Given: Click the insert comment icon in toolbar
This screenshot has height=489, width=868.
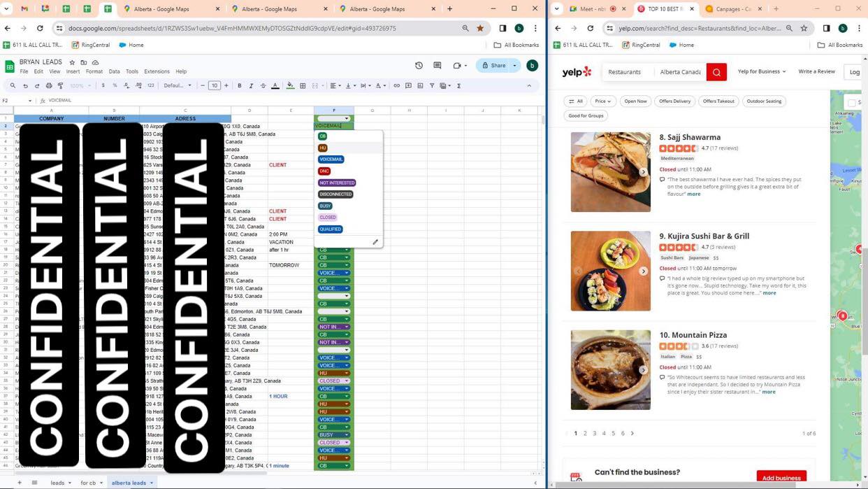Looking at the screenshot, I should (x=408, y=85).
